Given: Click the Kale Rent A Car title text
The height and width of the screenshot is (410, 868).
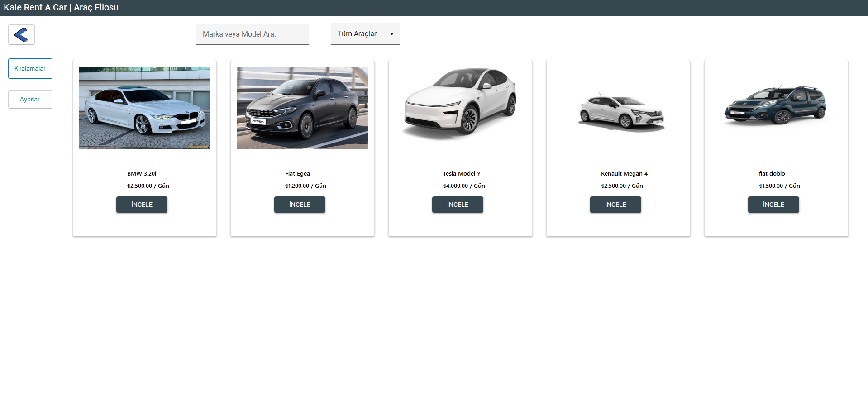Looking at the screenshot, I should [x=35, y=7].
